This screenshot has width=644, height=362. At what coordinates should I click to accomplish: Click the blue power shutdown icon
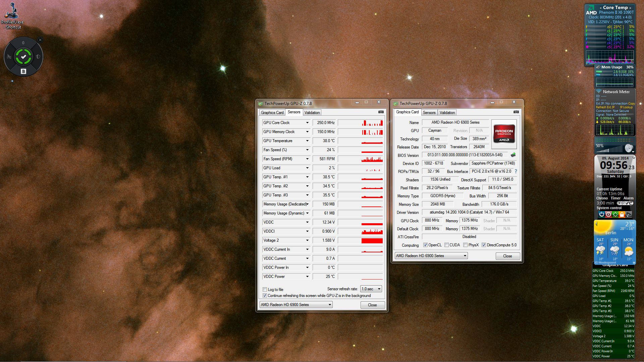(602, 214)
